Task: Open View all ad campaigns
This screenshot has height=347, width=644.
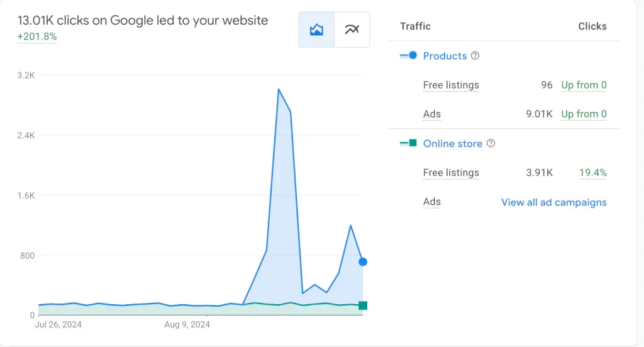Action: coord(553,202)
